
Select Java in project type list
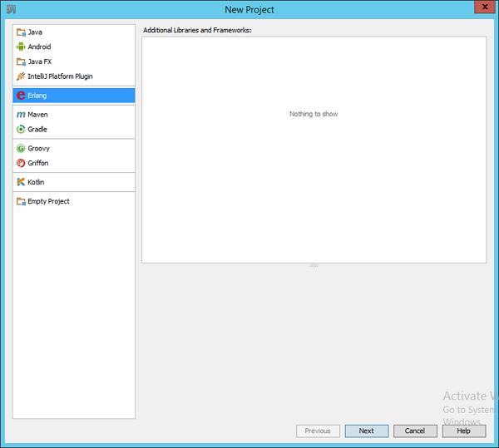tap(74, 32)
